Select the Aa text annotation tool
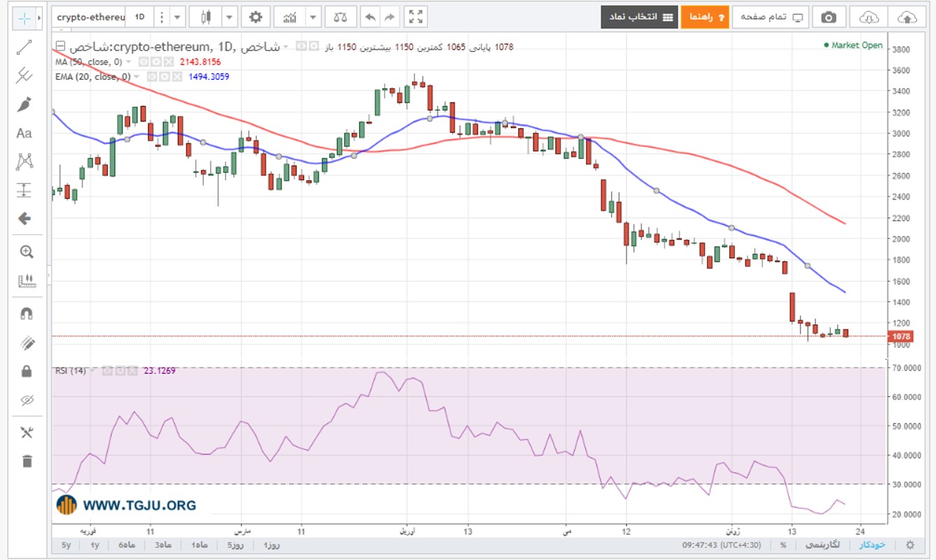The image size is (936, 560). coord(25,133)
